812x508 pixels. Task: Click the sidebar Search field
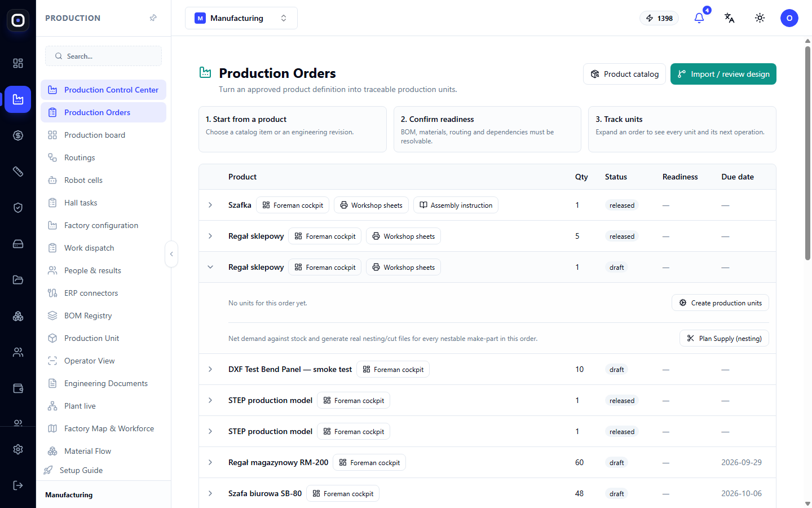[103, 56]
